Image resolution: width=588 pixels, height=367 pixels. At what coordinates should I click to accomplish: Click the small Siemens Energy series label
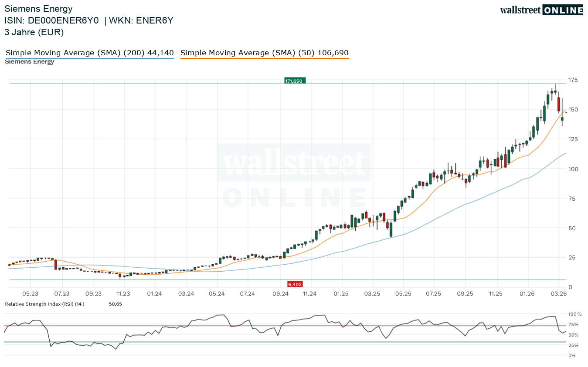click(x=30, y=62)
